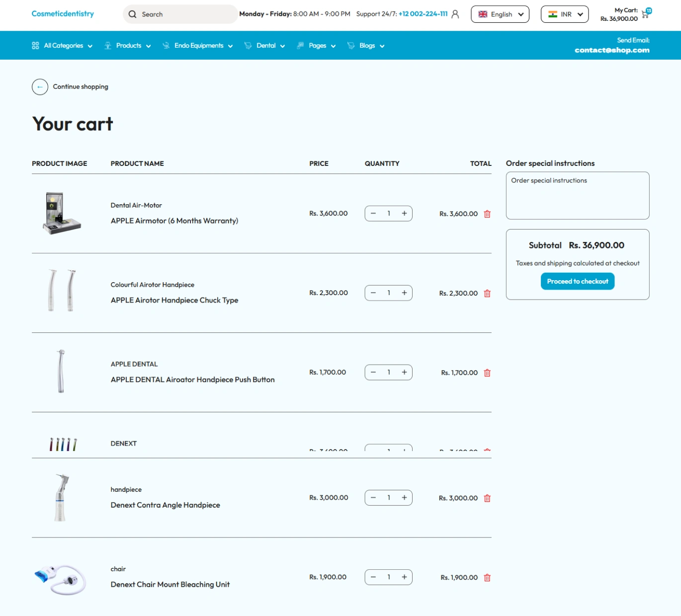The image size is (681, 616).
Task: Open Chair Mount Bleaching Unit thumbnail
Action: 60,579
